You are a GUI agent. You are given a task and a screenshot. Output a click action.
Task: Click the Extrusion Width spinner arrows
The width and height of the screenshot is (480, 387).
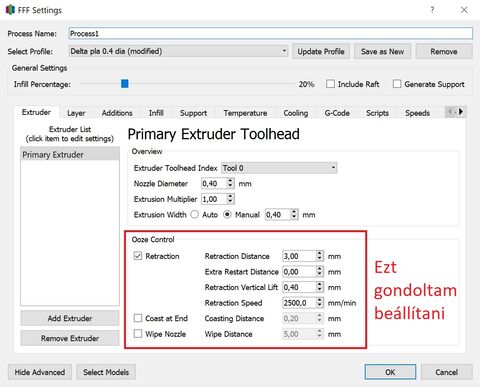pyautogui.click(x=294, y=215)
